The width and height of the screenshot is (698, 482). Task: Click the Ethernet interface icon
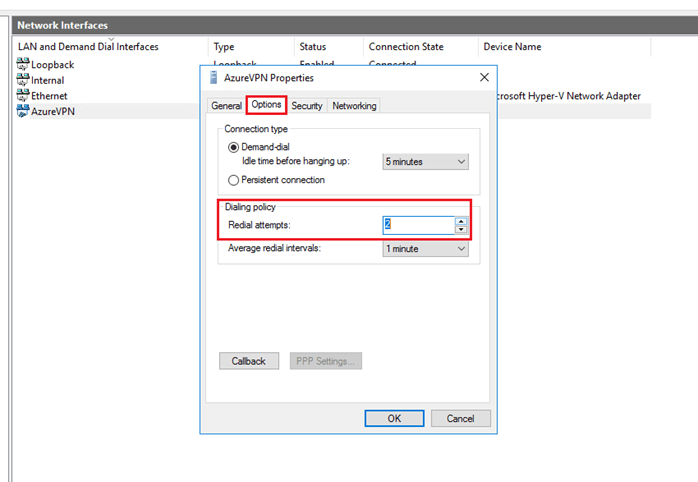(23, 95)
